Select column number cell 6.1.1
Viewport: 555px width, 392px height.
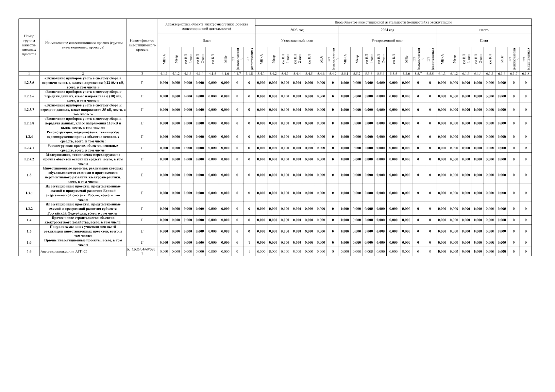click(442, 74)
